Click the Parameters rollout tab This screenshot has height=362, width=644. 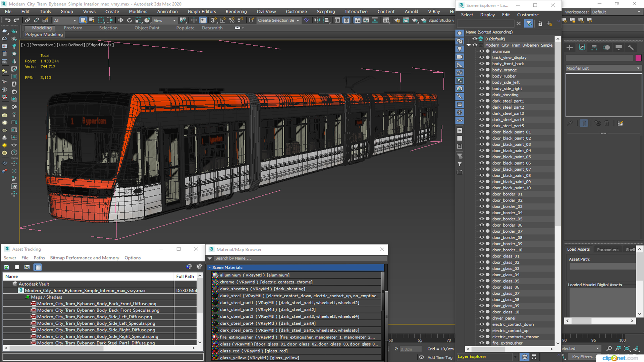click(607, 249)
